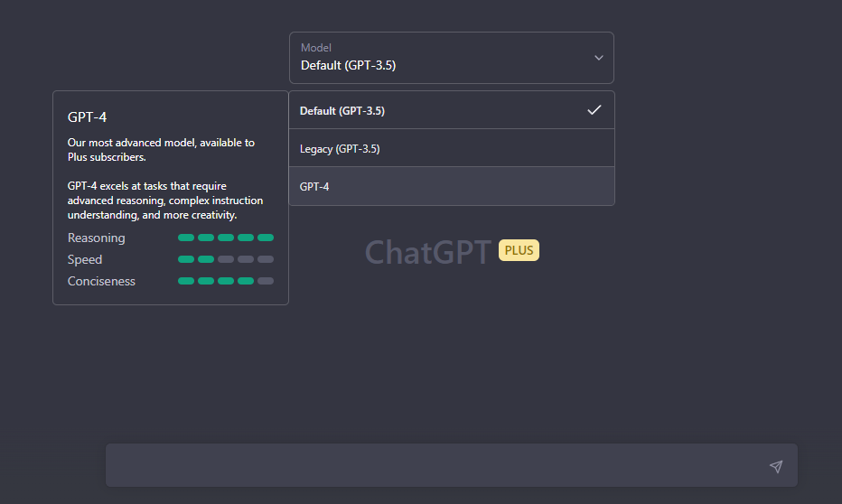842x504 pixels.
Task: Click the Conciseness rating bar
Action: click(226, 281)
